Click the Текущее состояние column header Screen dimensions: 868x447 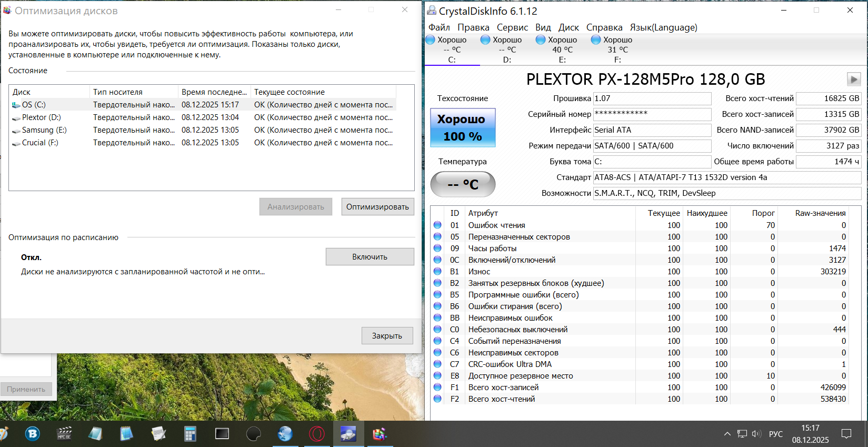[323, 92]
